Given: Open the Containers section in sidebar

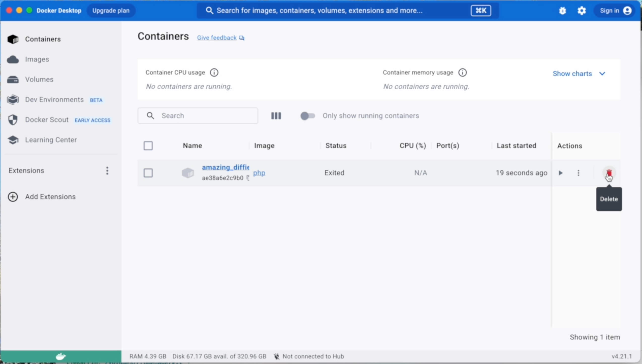Looking at the screenshot, I should tap(43, 39).
